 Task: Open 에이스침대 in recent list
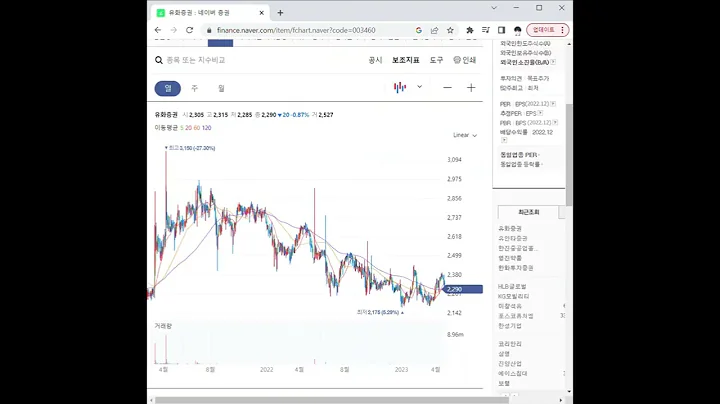[x=512, y=373]
